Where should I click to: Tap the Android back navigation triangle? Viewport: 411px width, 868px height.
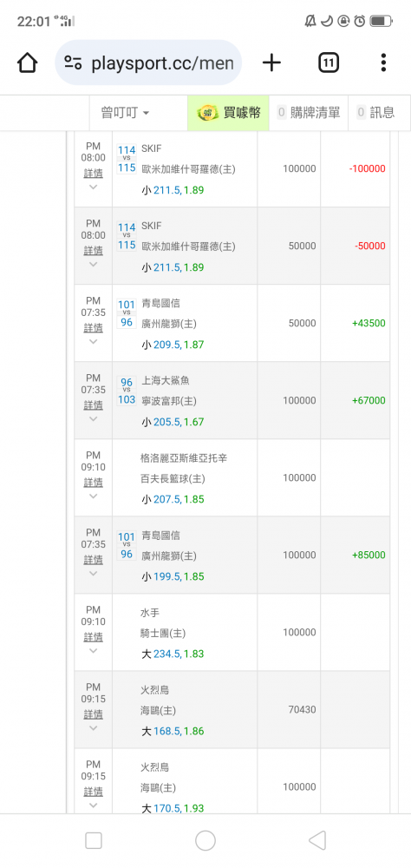coord(317,840)
